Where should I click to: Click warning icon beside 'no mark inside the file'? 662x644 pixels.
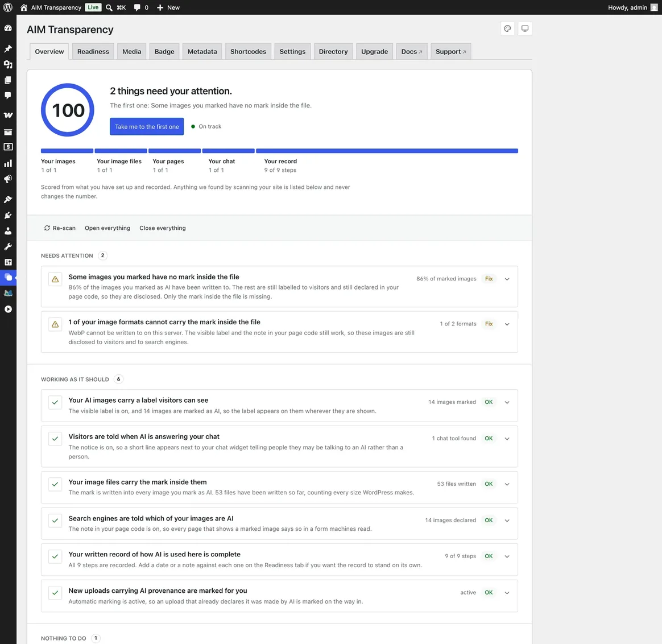(55, 279)
